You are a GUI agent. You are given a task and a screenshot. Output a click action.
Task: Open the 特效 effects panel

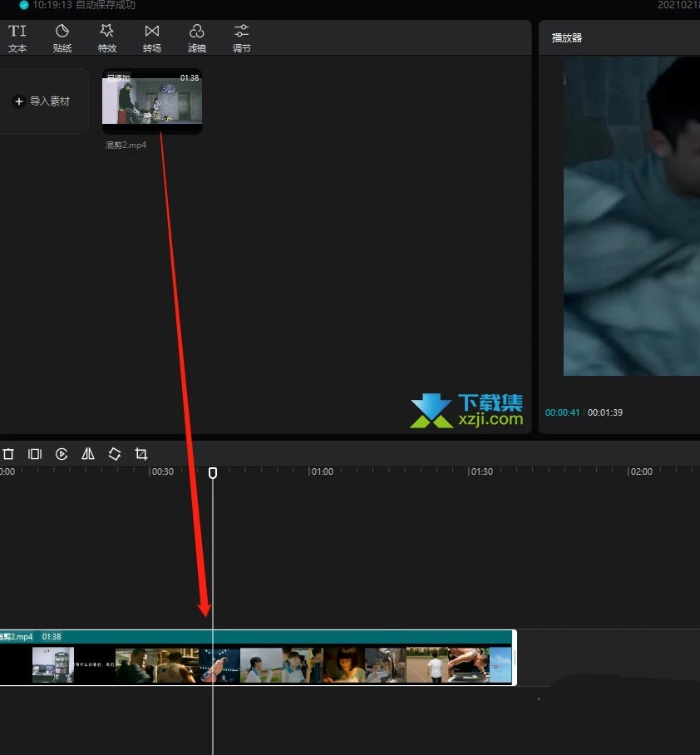pyautogui.click(x=107, y=37)
